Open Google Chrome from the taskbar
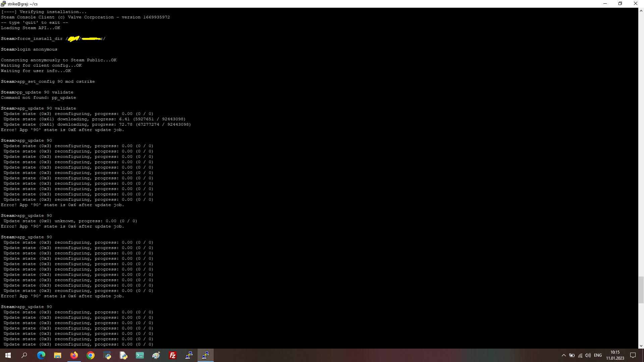The height and width of the screenshot is (362, 644). pos(91,355)
